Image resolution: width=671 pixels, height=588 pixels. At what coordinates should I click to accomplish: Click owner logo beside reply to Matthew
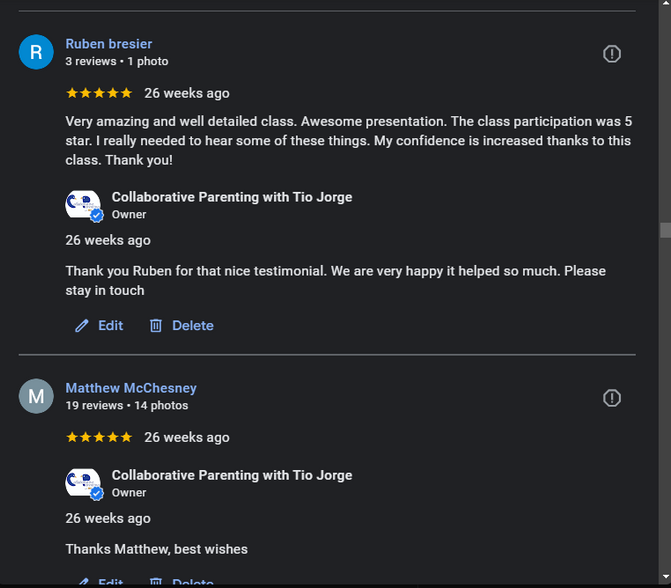pos(83,483)
